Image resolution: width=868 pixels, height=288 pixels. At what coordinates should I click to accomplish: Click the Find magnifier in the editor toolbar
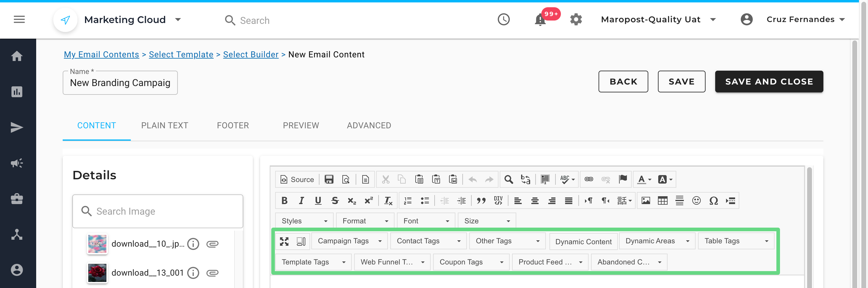click(508, 179)
